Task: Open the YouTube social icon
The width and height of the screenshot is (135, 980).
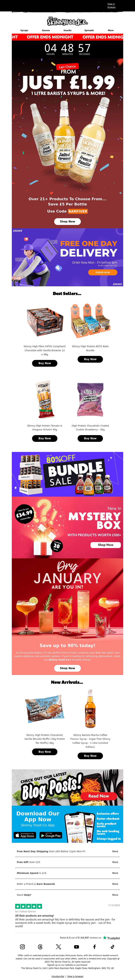Action: [x=76, y=947]
